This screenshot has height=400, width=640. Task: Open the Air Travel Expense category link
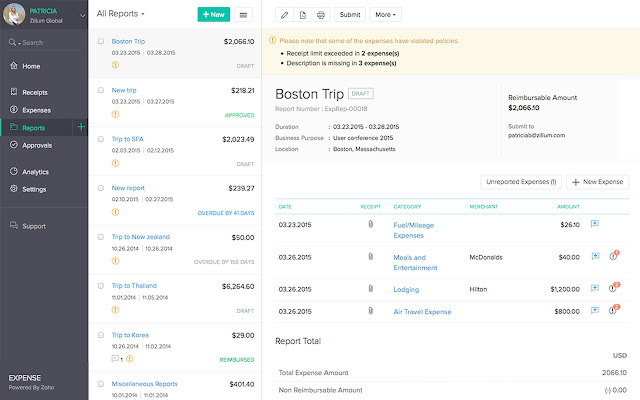[422, 312]
